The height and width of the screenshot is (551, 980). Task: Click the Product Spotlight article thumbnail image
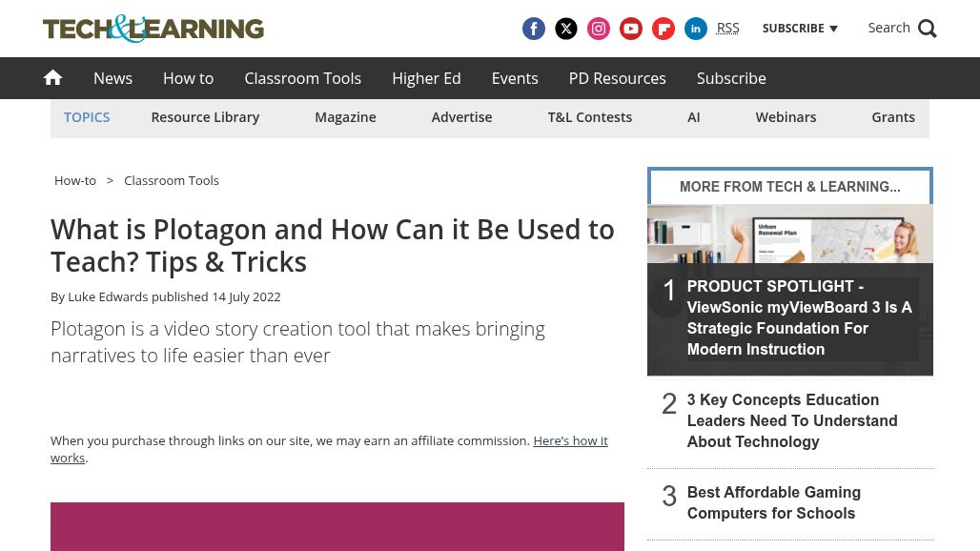coord(790,234)
